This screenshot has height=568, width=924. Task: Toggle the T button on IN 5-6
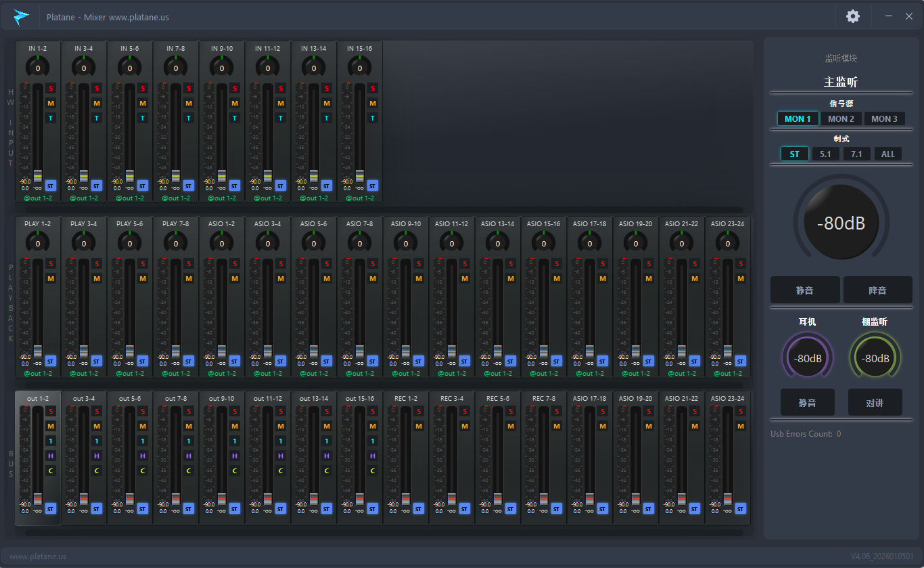click(142, 118)
